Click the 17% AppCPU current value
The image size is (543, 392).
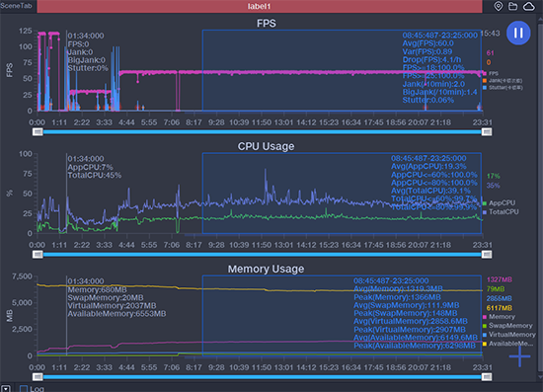pyautogui.click(x=493, y=176)
